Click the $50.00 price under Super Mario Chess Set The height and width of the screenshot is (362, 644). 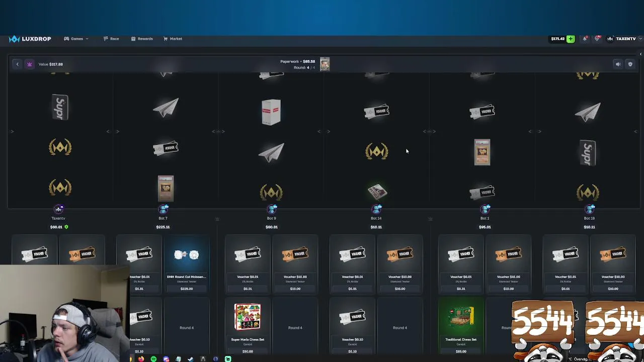[x=248, y=351]
